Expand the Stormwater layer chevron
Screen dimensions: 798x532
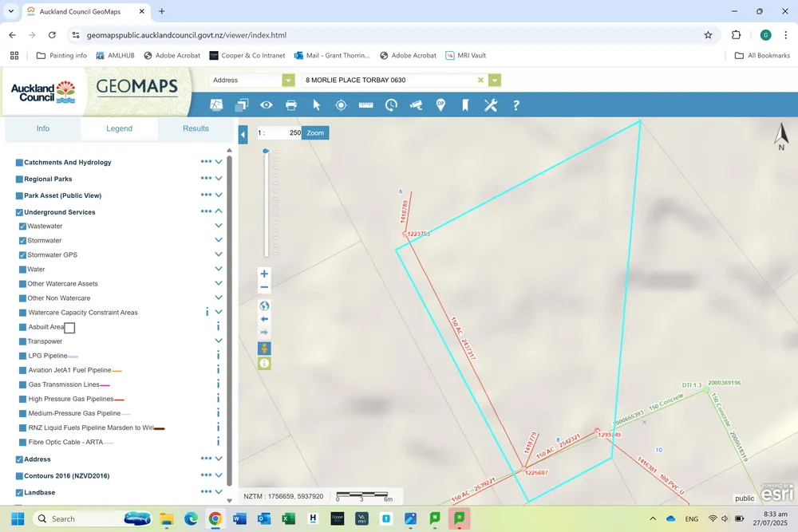click(219, 240)
